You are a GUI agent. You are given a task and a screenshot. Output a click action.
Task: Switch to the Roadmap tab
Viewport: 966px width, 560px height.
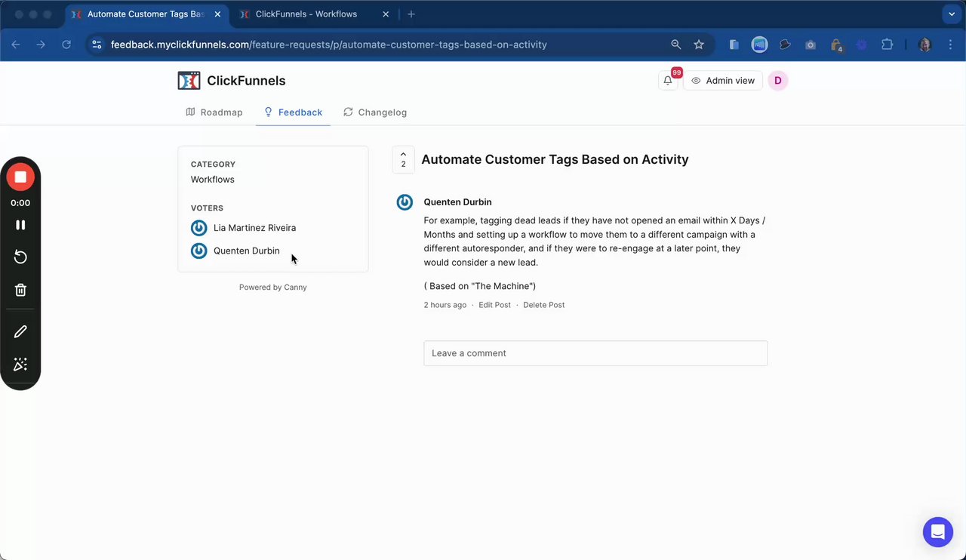pyautogui.click(x=214, y=112)
